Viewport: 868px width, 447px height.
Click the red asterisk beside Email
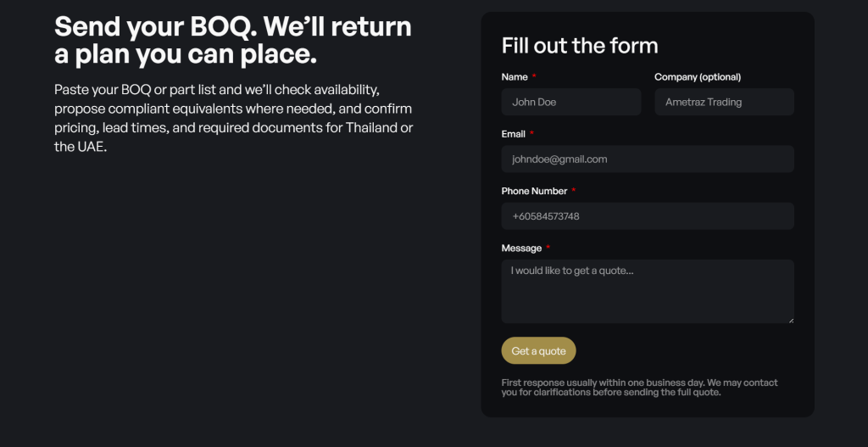coord(531,134)
